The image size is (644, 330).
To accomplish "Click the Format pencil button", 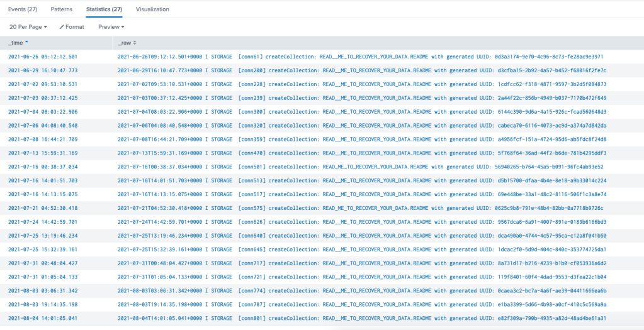I will [x=72, y=27].
